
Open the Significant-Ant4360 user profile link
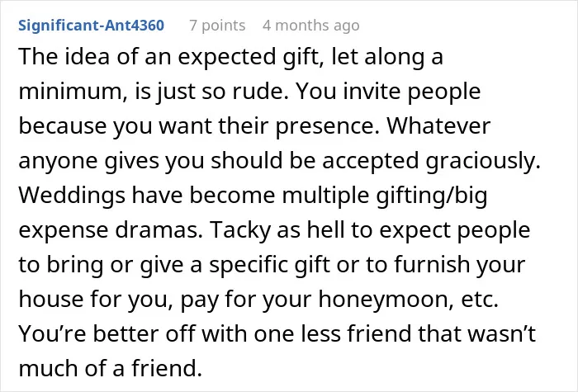point(91,26)
